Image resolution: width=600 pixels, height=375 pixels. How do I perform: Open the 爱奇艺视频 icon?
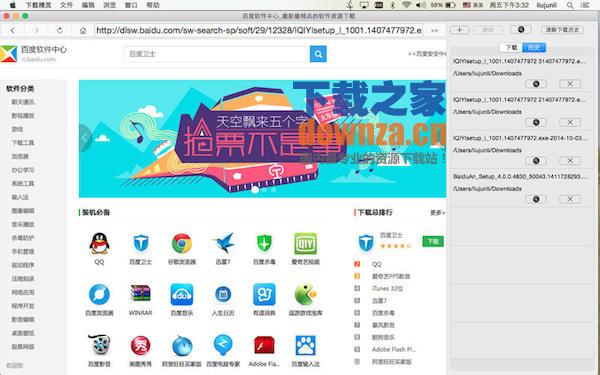click(x=305, y=243)
